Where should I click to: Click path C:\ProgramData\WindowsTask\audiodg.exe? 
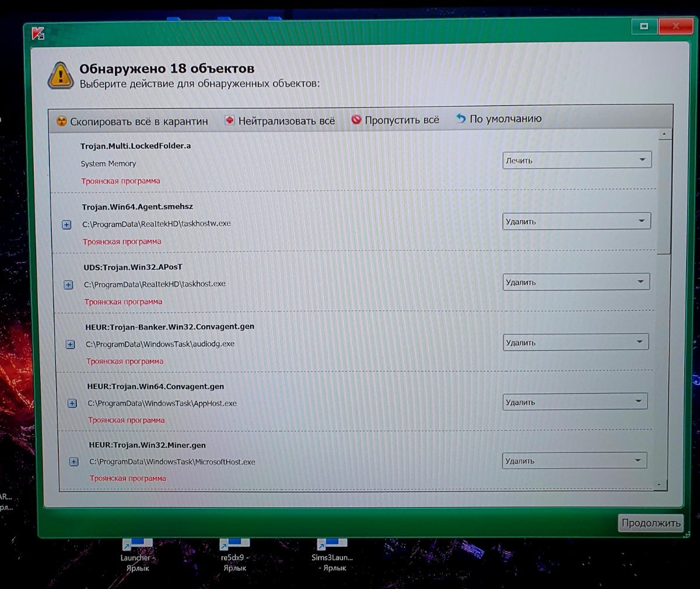tap(160, 344)
